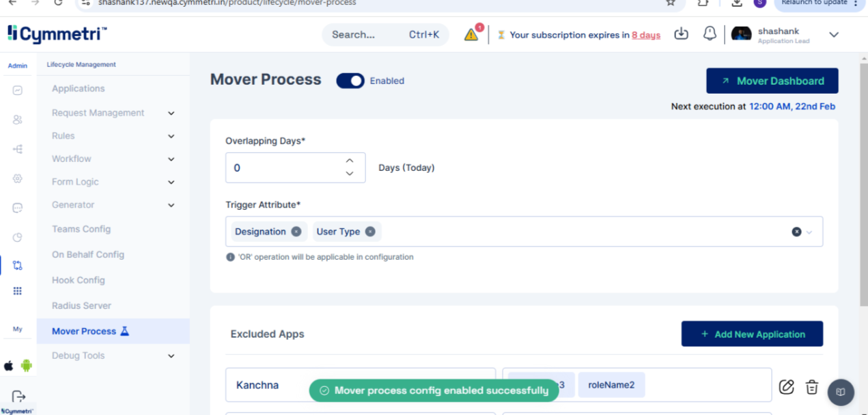Remove the User Type trigger attribute tag
The image size is (868, 415).
(370, 232)
